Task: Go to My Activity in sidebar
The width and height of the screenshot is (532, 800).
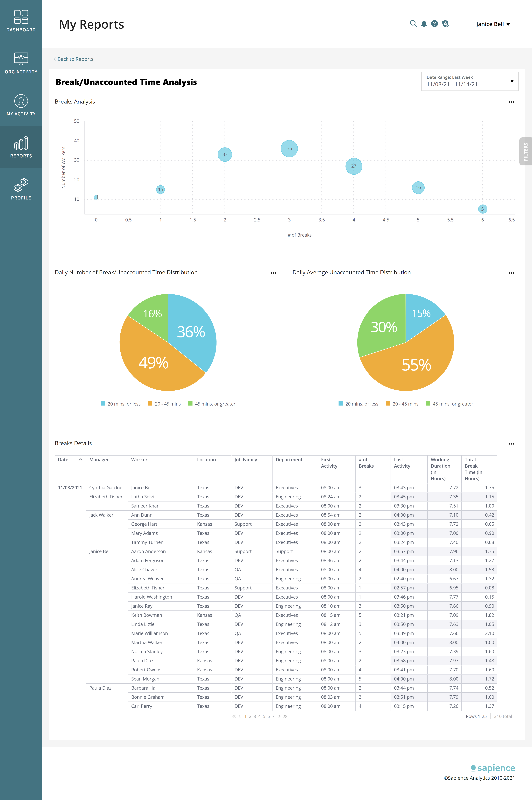Action: (21, 105)
